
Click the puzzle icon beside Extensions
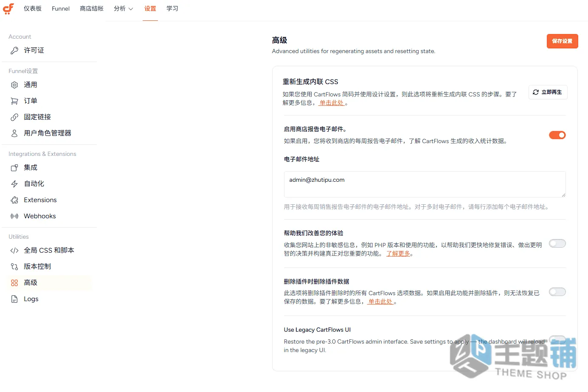pos(14,200)
